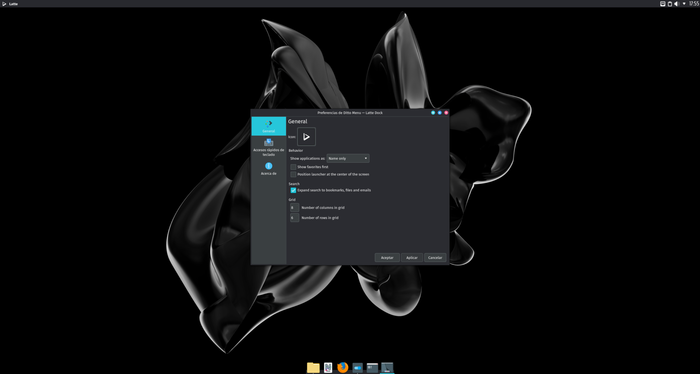
Task: Launch Firefox from the dock
Action: click(342, 367)
